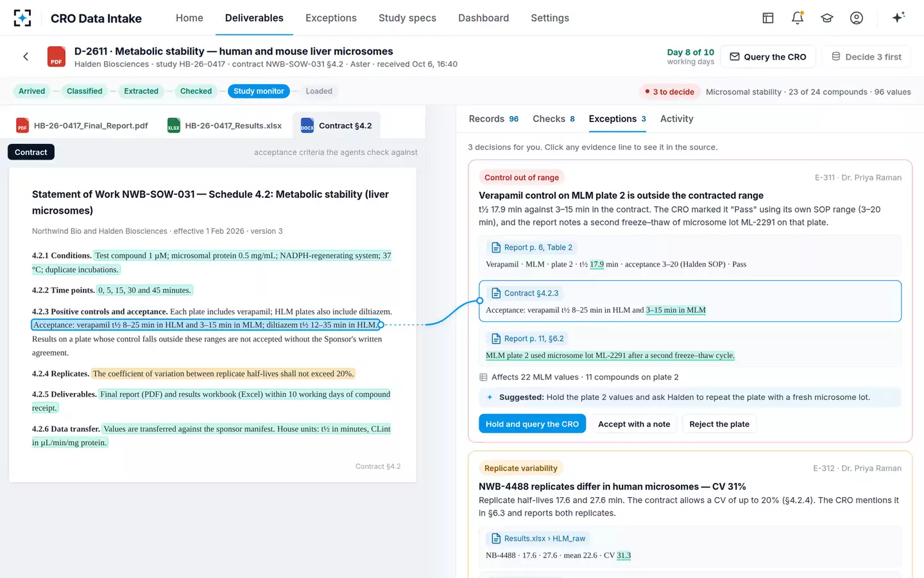Select the Exceptions 3 panel tab
This screenshot has height=578, width=924.
point(617,119)
